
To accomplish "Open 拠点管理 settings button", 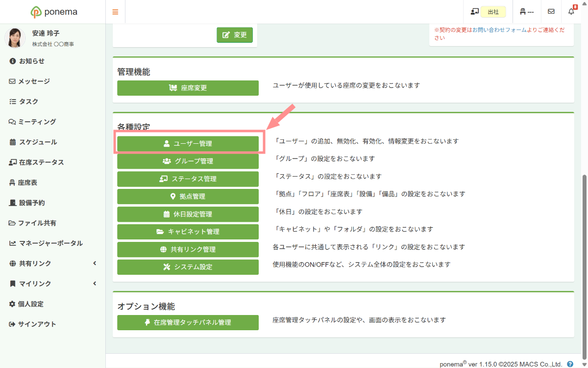I will coord(188,196).
